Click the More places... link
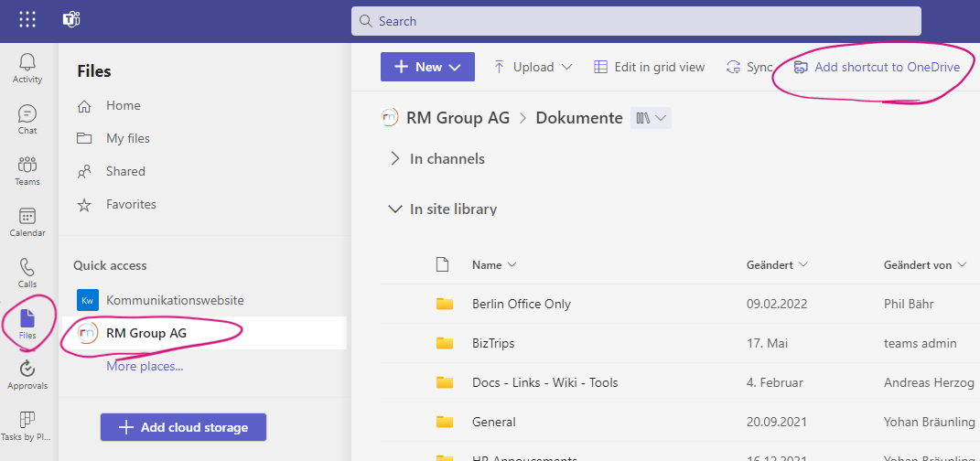 click(x=145, y=366)
